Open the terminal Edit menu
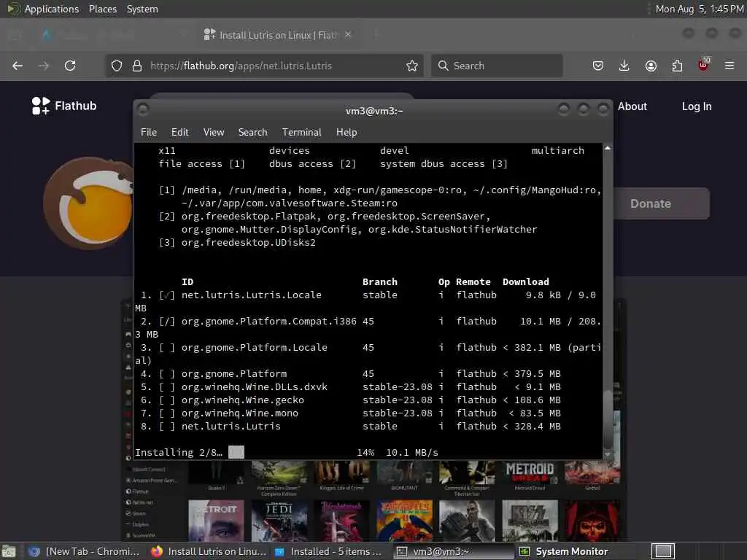 coord(180,133)
